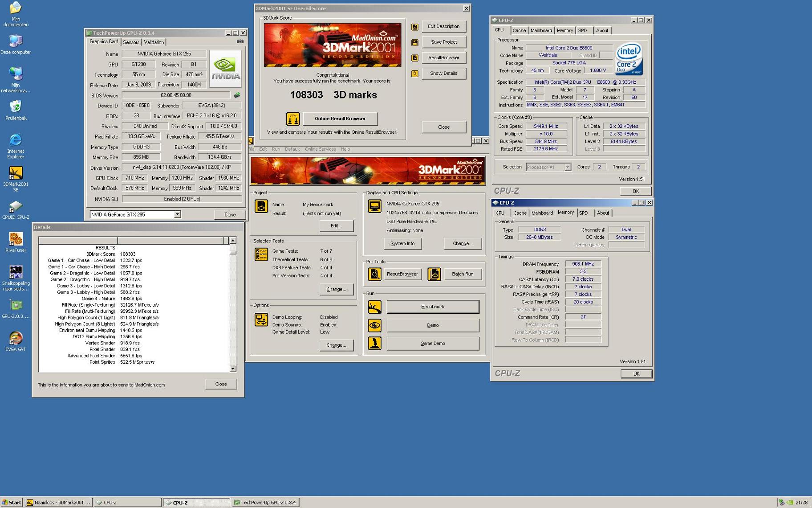Click Change... in the Options section
The height and width of the screenshot is (508, 812).
336,345
